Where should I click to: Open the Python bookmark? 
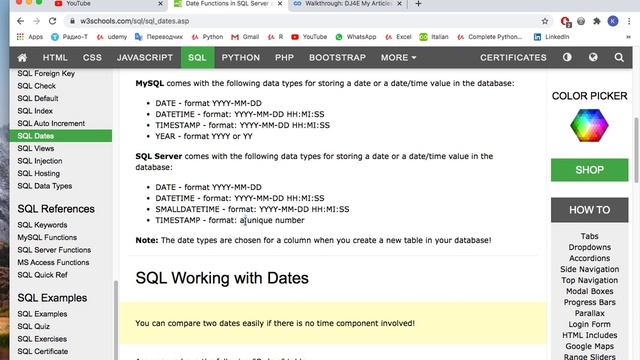click(x=207, y=37)
